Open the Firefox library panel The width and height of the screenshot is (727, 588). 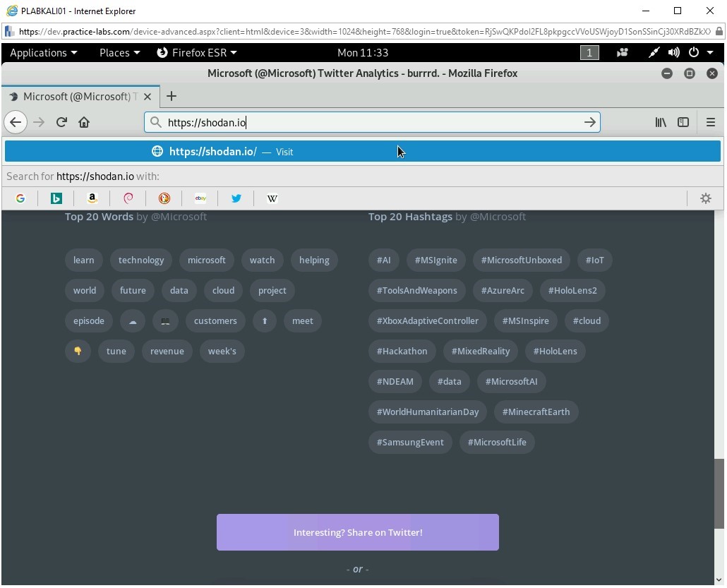(661, 122)
